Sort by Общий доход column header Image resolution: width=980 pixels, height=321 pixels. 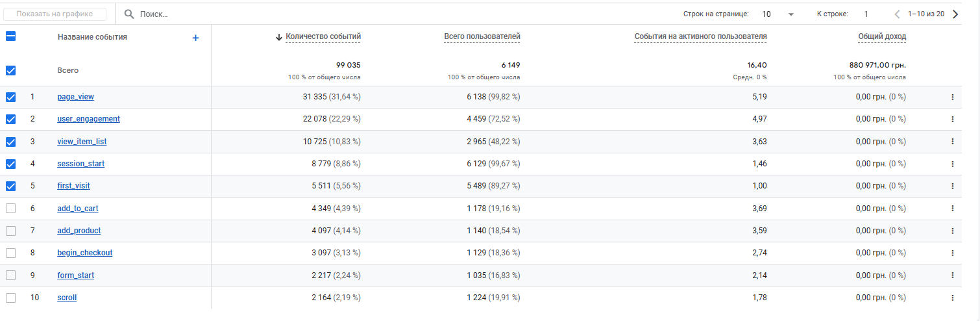(882, 37)
